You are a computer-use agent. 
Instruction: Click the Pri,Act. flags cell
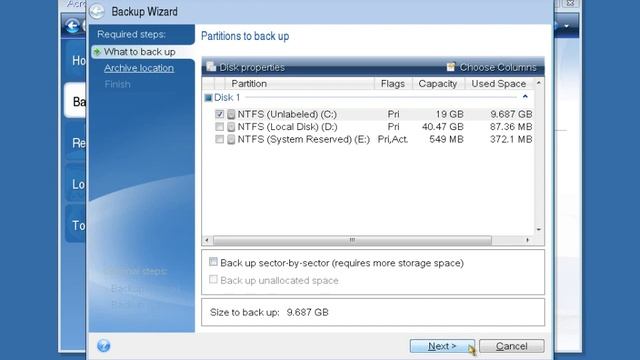coord(393,140)
